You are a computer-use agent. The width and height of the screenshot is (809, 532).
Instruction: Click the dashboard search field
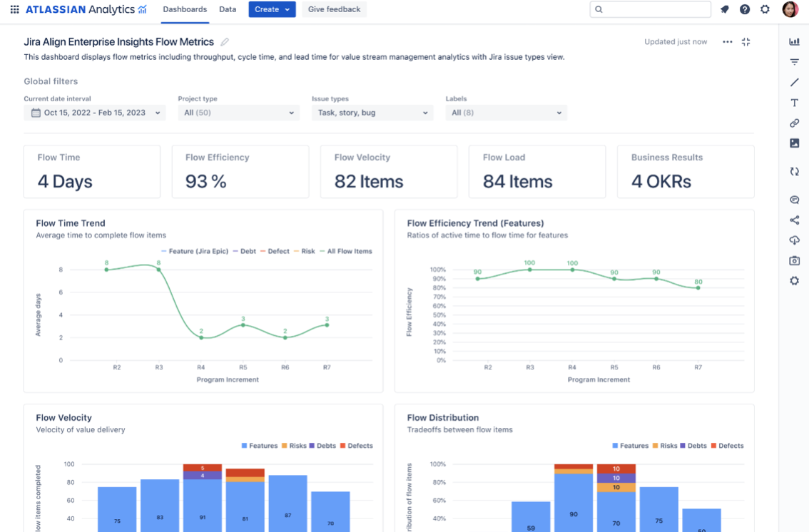click(650, 9)
